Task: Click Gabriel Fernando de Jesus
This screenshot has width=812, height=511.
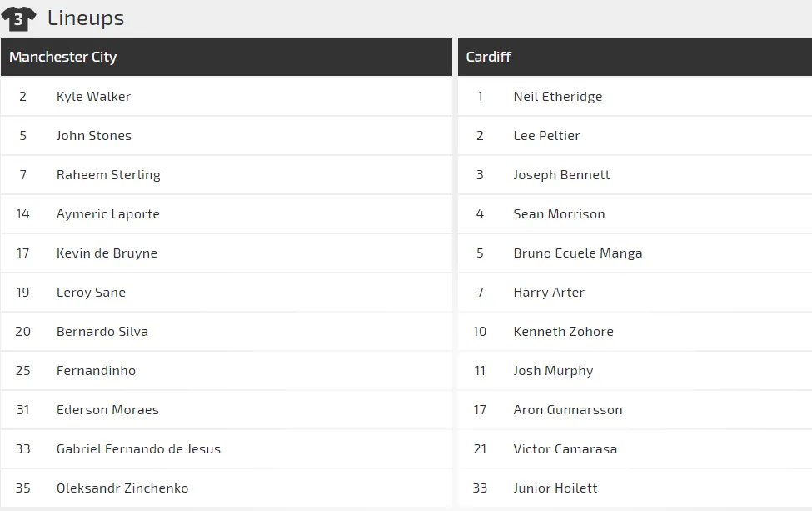Action: tap(138, 449)
